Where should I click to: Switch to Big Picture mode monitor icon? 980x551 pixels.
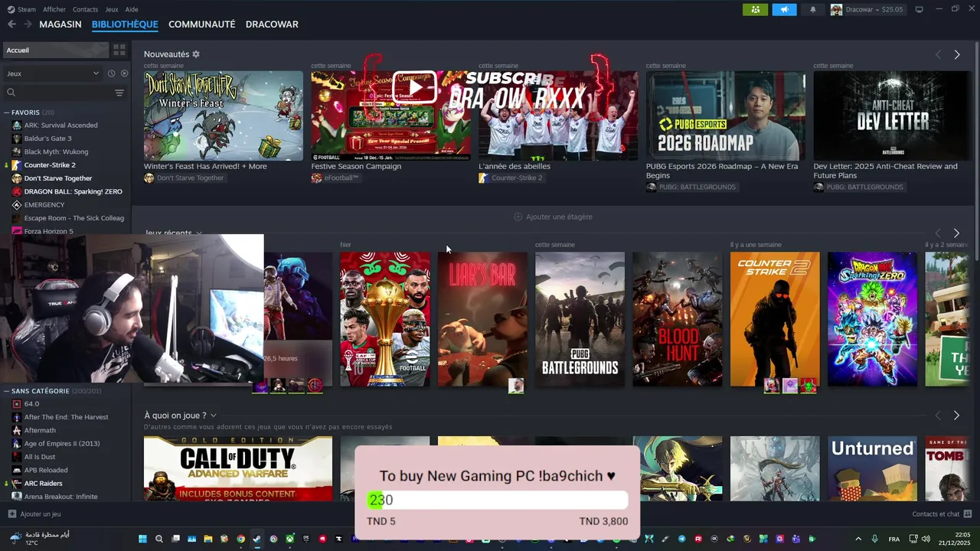(920, 9)
